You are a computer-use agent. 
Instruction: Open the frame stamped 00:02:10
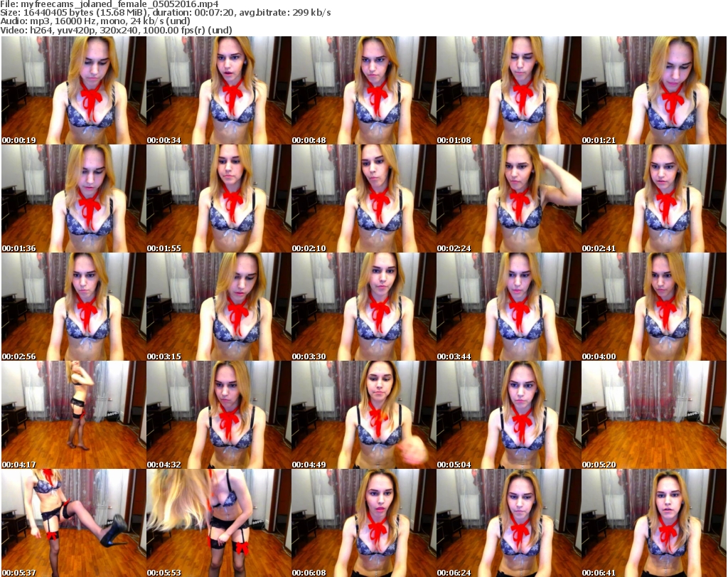[363, 198]
